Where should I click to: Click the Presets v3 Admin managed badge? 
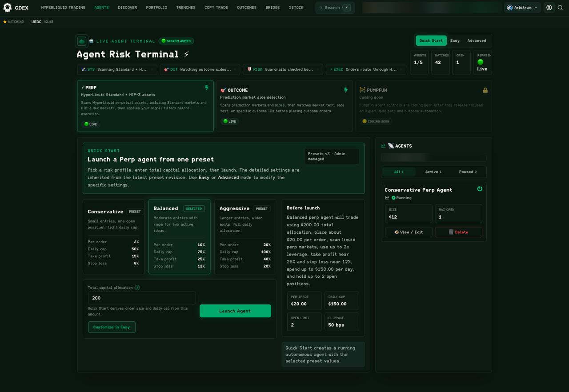(332, 156)
